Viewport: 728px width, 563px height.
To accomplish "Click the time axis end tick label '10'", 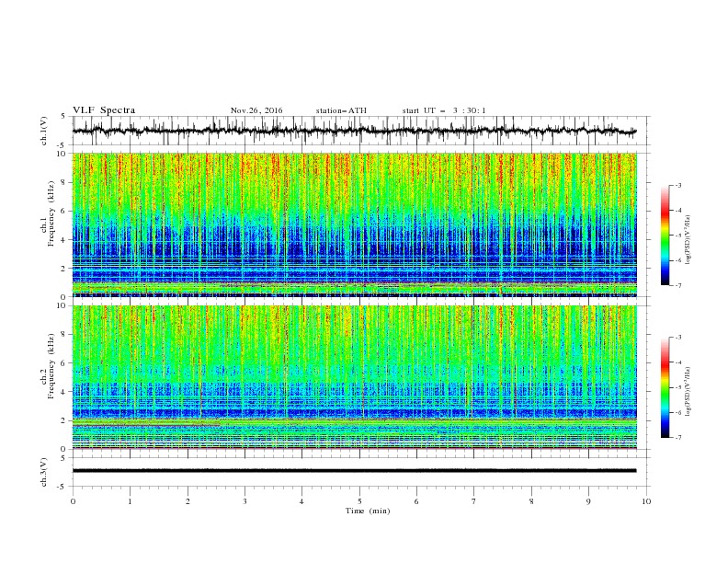I will (646, 501).
